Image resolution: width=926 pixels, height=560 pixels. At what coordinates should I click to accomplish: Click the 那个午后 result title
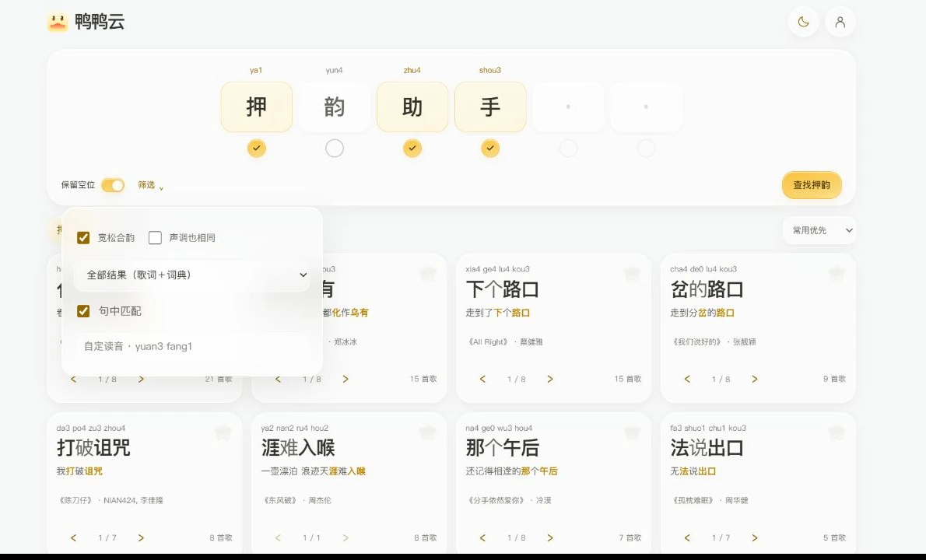tap(502, 448)
